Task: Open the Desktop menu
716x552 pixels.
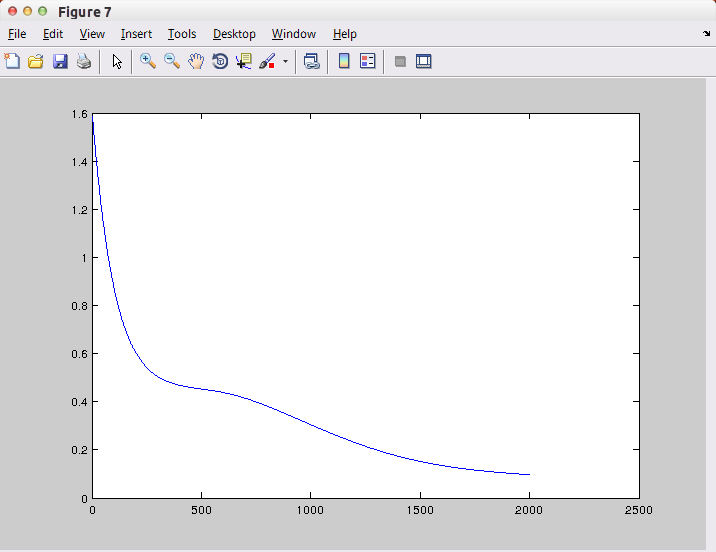Action: [234, 34]
